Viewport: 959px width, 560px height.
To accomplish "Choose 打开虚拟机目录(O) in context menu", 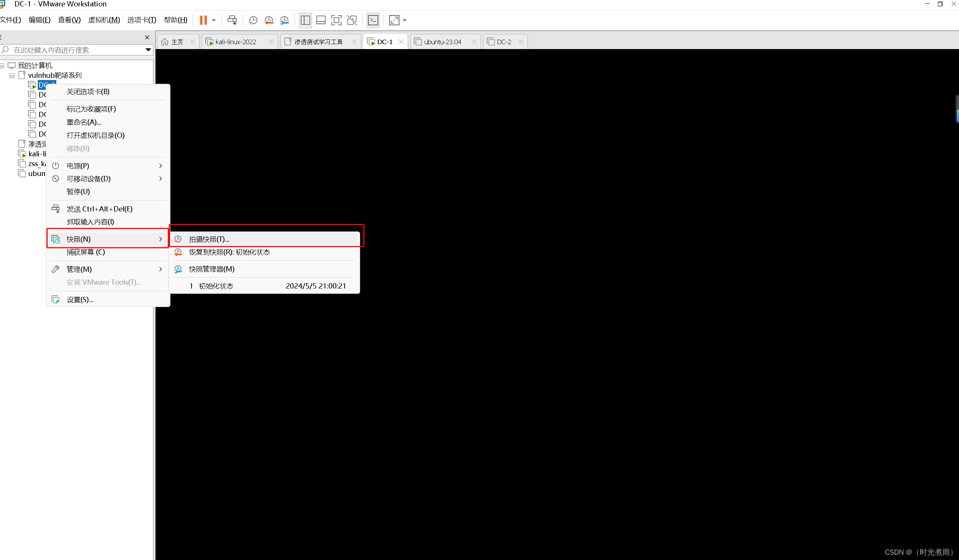I will [x=108, y=136].
